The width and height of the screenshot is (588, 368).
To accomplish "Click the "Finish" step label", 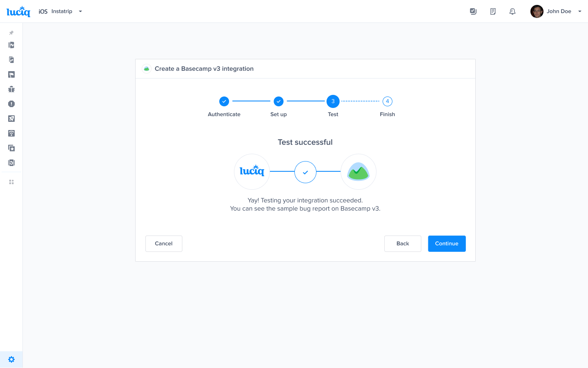I will pos(388,114).
